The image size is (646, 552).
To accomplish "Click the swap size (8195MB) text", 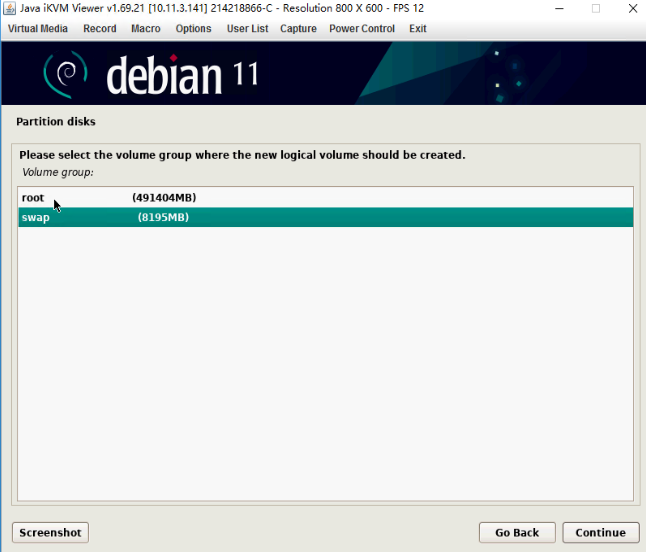I will [163, 217].
